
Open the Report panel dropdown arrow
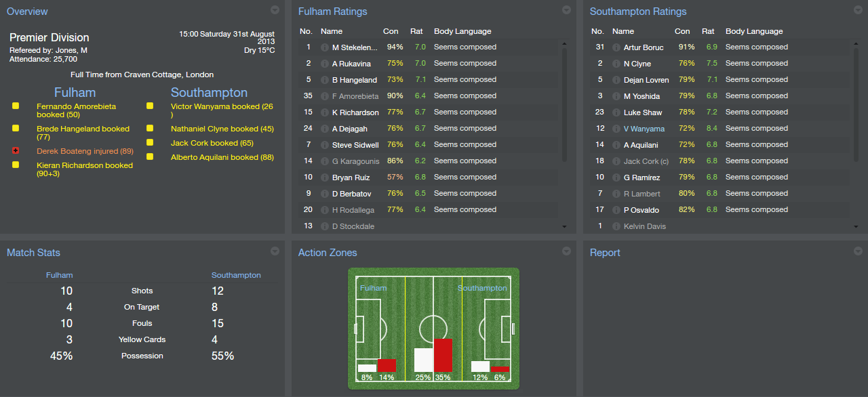858,251
